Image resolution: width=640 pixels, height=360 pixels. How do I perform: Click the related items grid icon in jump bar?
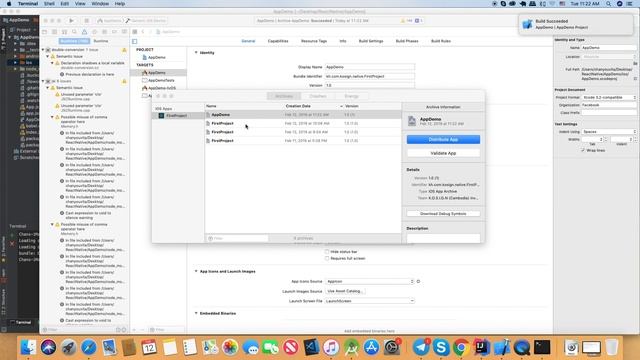[135, 32]
